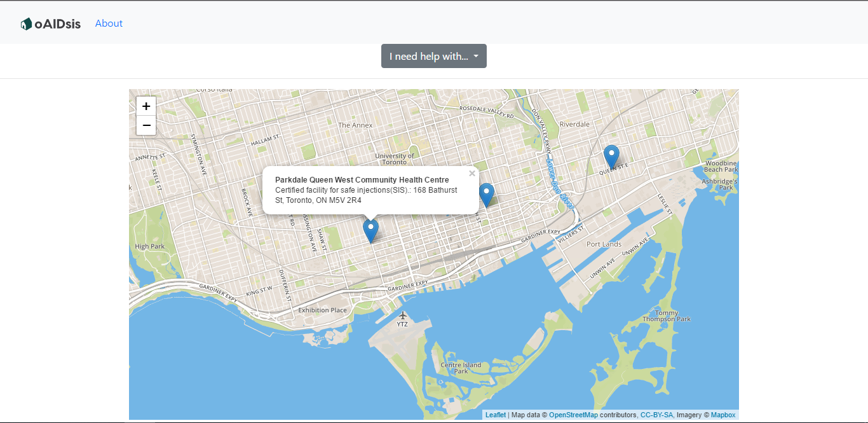Select the map marker right of the popup

tap(486, 195)
